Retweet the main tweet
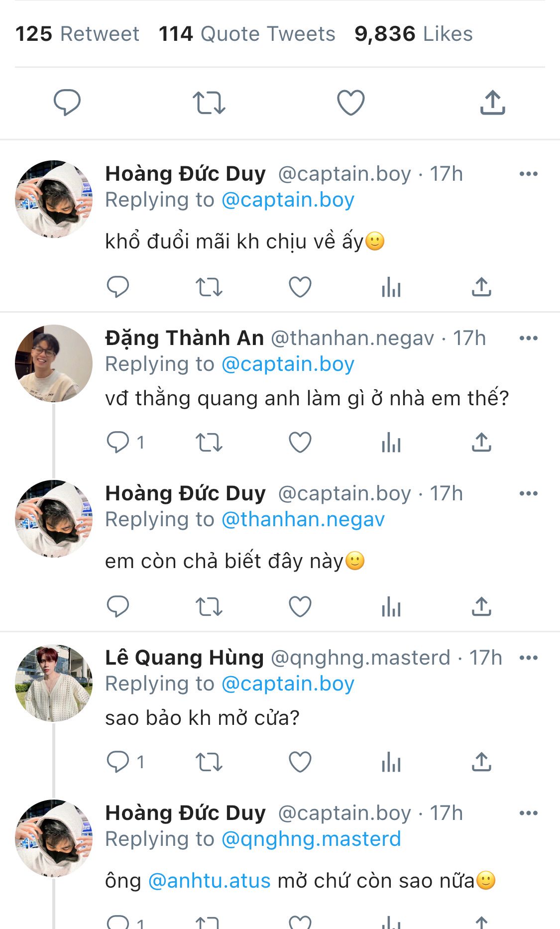The image size is (560, 929). [x=209, y=103]
